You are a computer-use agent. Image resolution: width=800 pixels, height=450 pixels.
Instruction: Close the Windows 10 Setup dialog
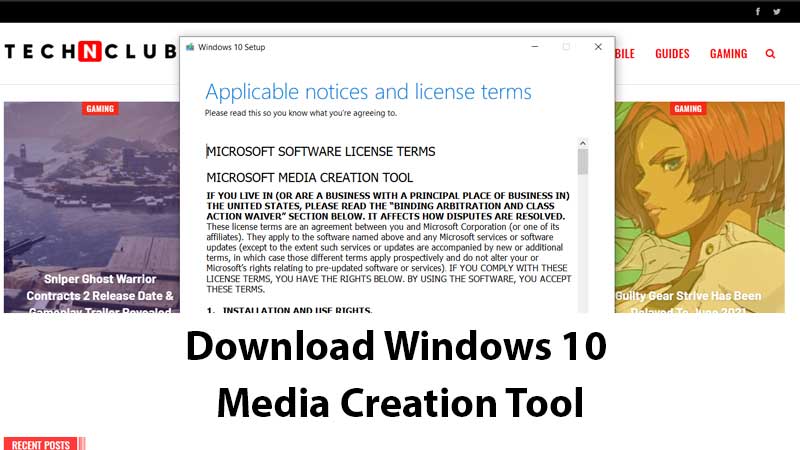(598, 46)
